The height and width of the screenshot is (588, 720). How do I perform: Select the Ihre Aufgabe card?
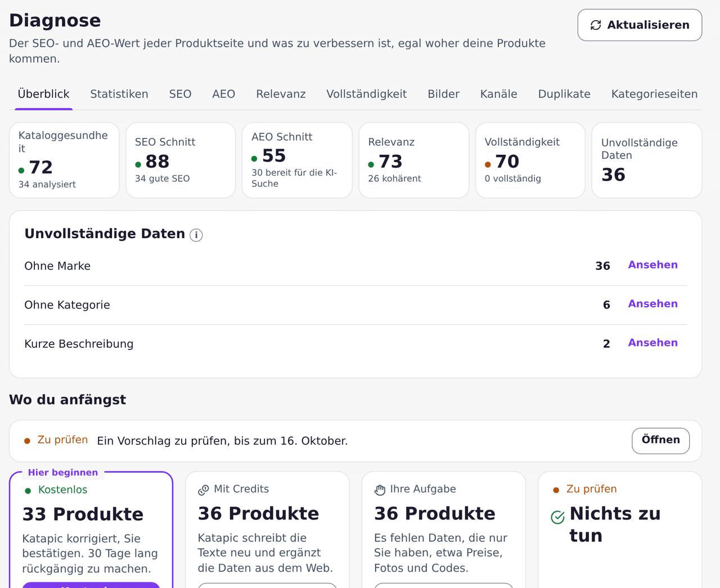tap(444, 530)
